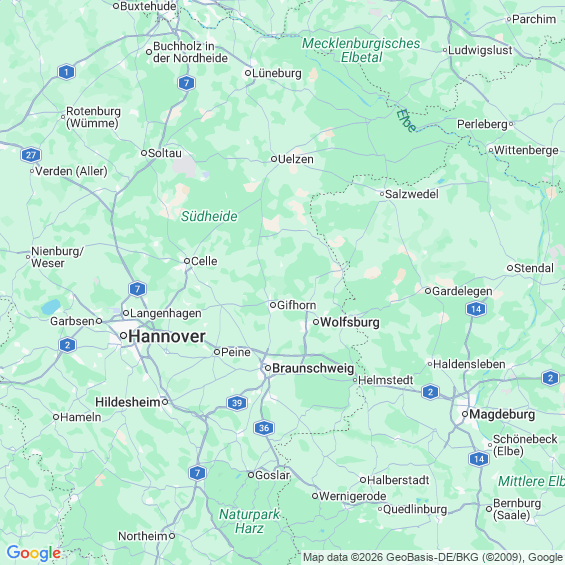Click the map data copyright text
The height and width of the screenshot is (565, 565).
pos(433,557)
